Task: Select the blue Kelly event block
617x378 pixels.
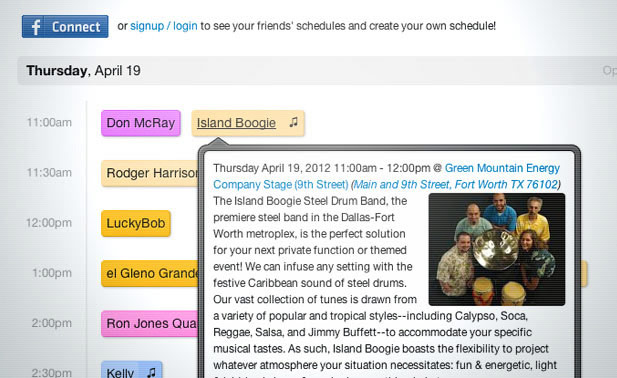Action: coord(131,370)
